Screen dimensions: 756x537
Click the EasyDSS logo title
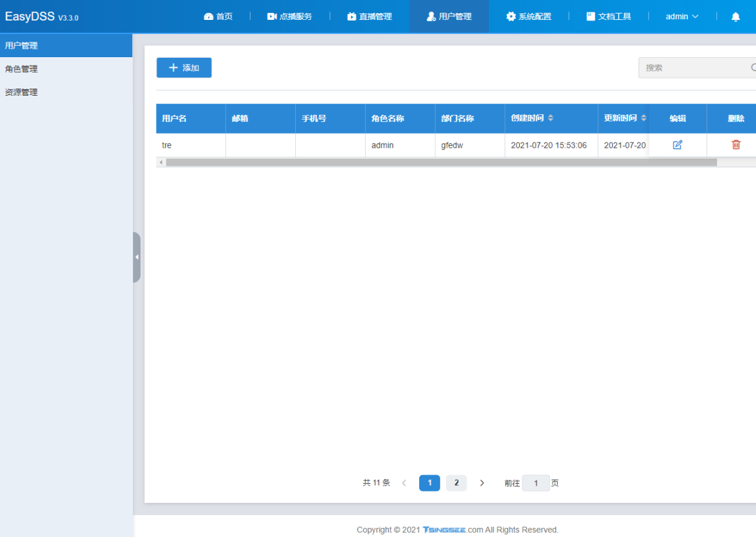(30, 17)
